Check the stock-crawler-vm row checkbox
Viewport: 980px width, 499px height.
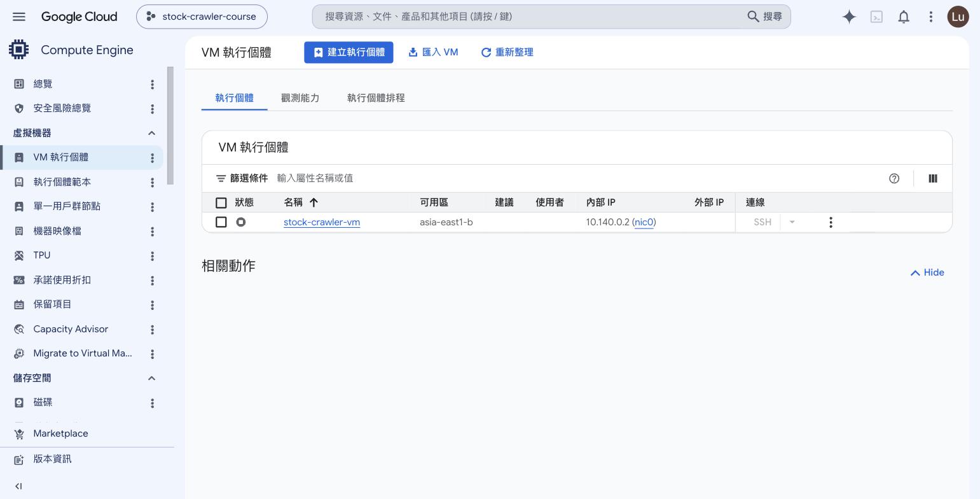point(221,222)
